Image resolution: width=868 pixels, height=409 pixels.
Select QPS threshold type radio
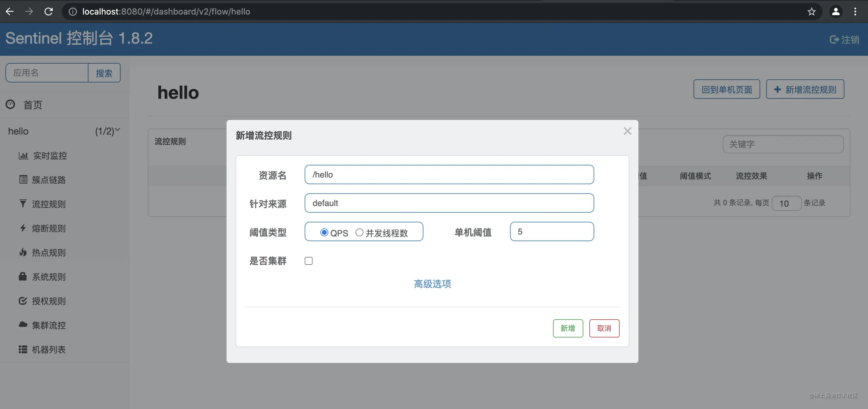click(x=324, y=232)
